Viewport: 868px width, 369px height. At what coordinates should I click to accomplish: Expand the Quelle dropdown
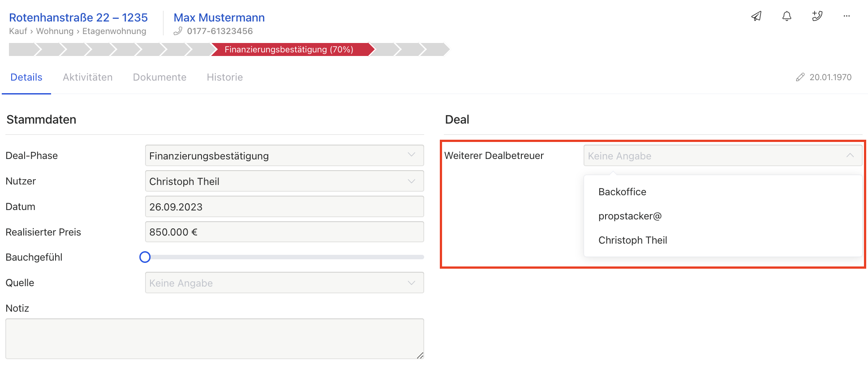point(284,283)
